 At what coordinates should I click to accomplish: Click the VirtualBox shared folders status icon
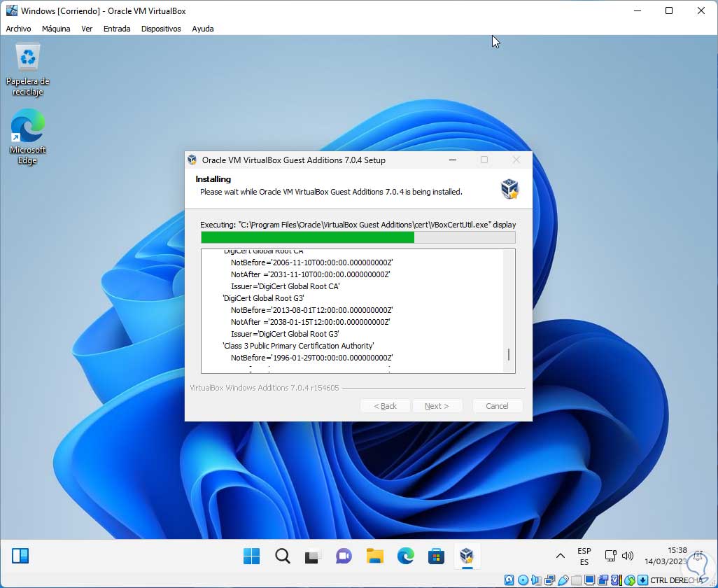pos(577,580)
